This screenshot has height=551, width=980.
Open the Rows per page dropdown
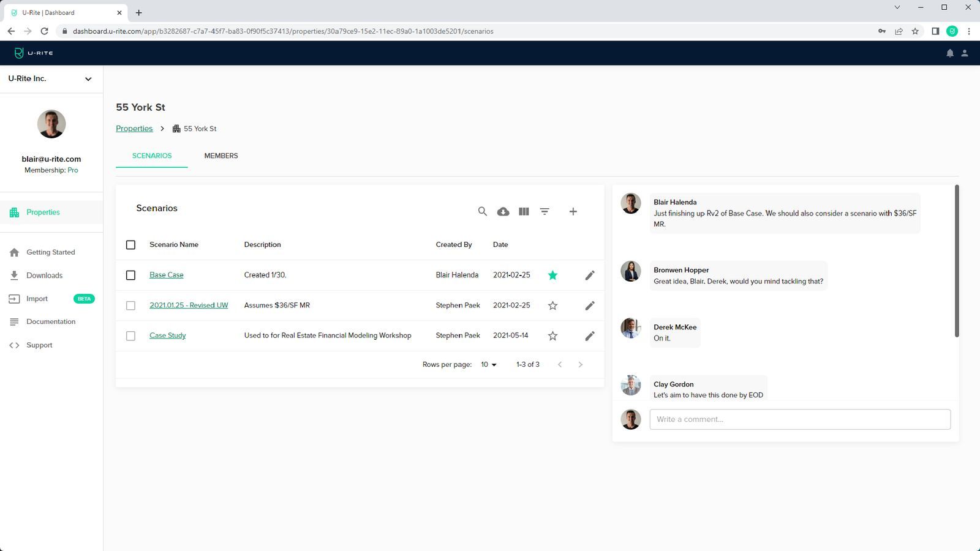click(488, 364)
